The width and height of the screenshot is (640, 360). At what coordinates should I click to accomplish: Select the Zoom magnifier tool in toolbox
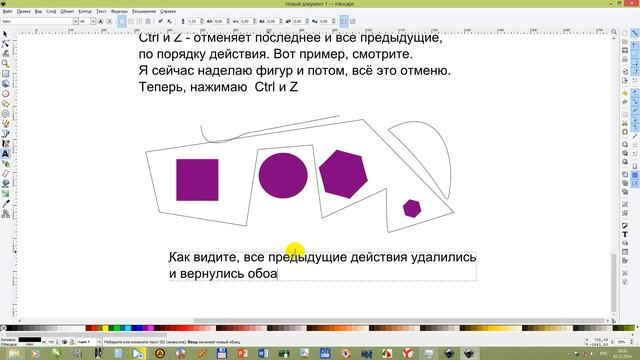click(x=5, y=64)
